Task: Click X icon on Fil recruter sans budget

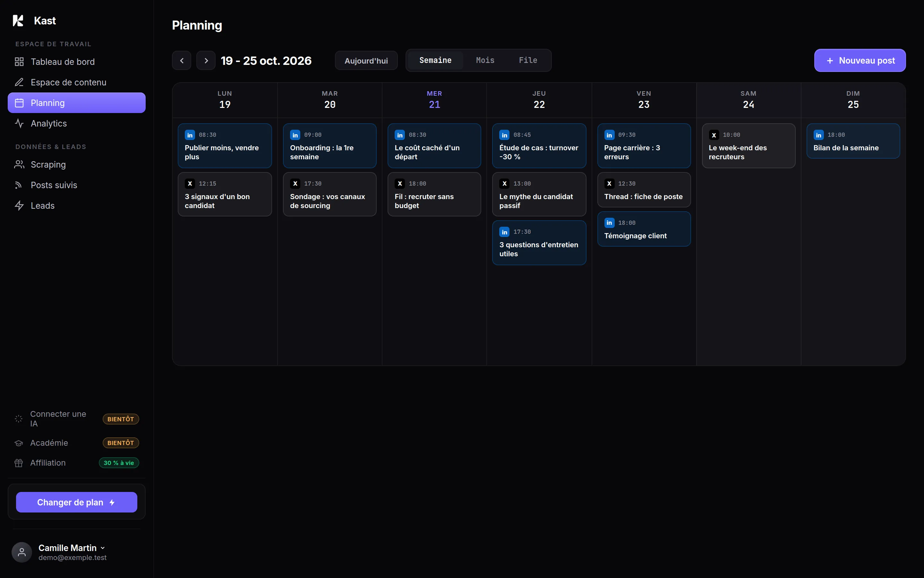Action: click(x=400, y=183)
